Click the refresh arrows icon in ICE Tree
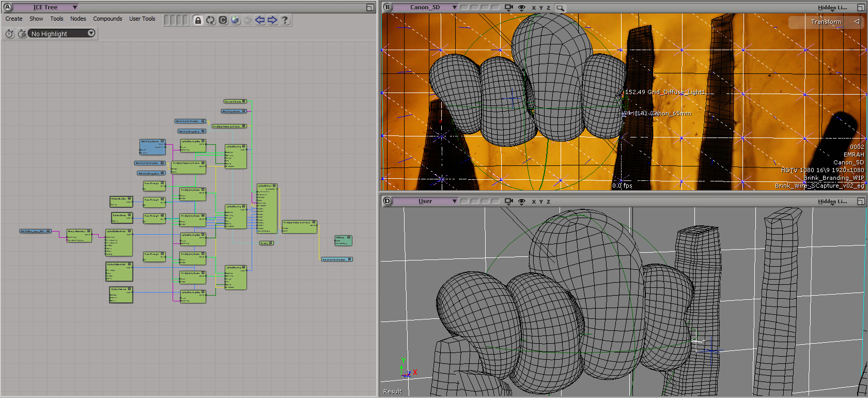This screenshot has width=868, height=398. click(x=210, y=20)
